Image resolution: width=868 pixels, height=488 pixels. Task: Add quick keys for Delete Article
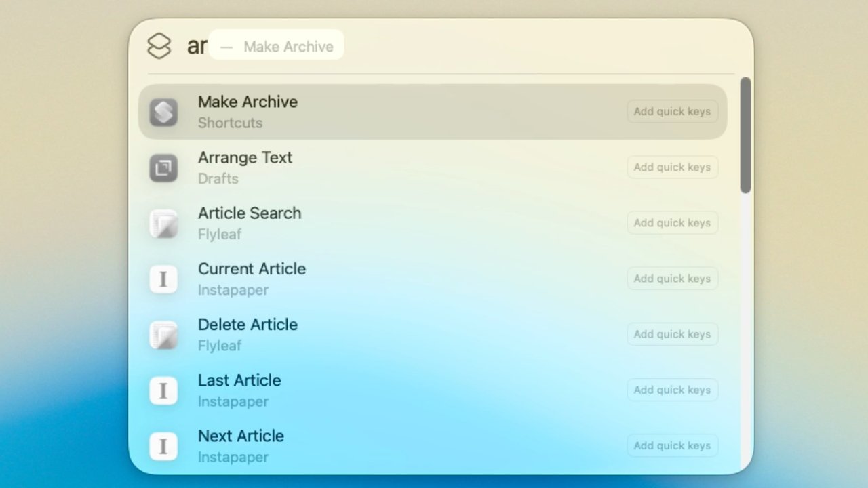[672, 334]
